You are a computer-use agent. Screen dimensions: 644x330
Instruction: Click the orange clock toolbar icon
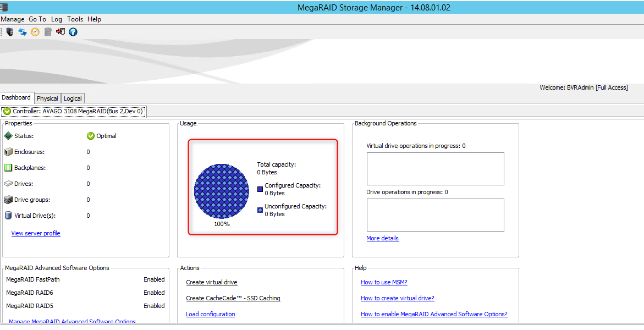click(x=35, y=32)
